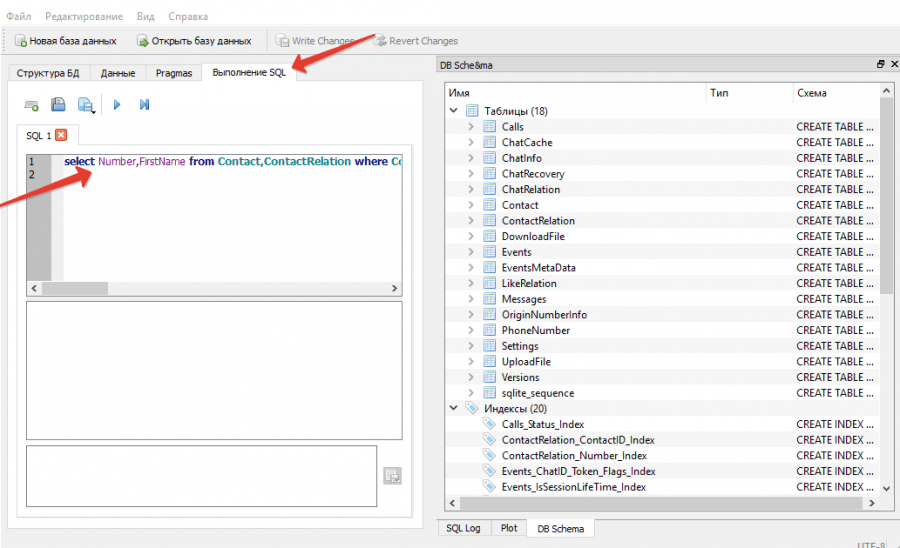Execute current line icon
Viewport: 900px width, 548px height.
point(144,104)
